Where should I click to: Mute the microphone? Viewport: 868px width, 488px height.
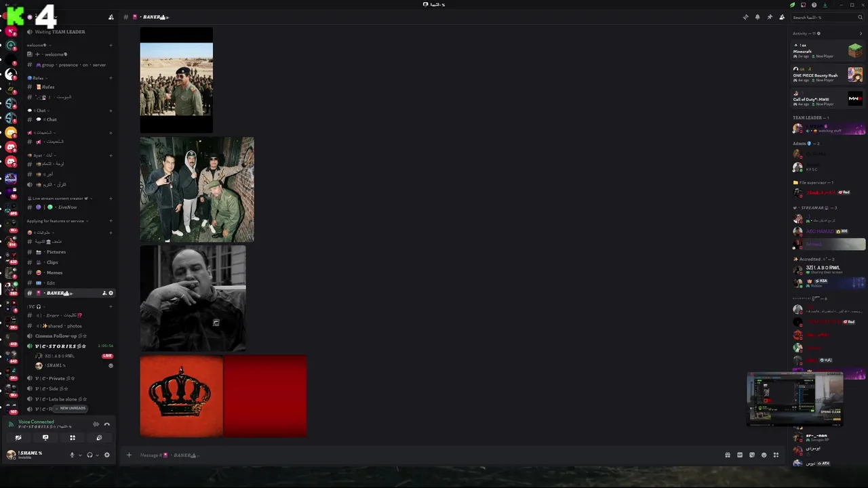(x=72, y=455)
